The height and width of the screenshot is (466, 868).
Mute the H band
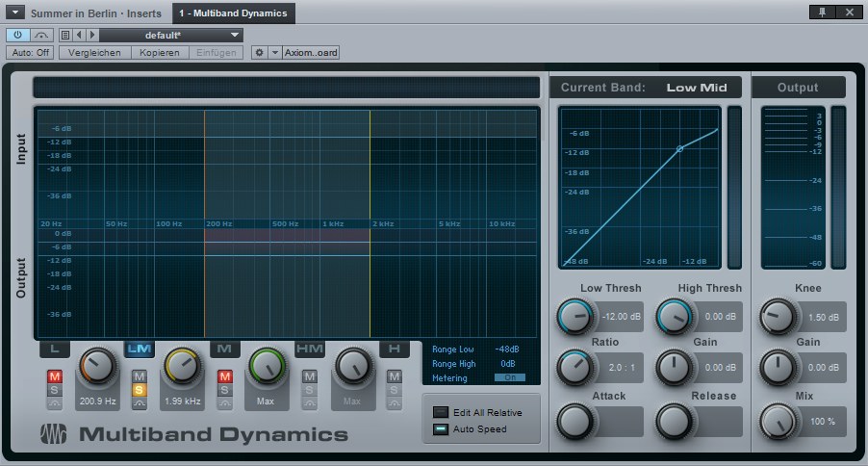click(395, 376)
